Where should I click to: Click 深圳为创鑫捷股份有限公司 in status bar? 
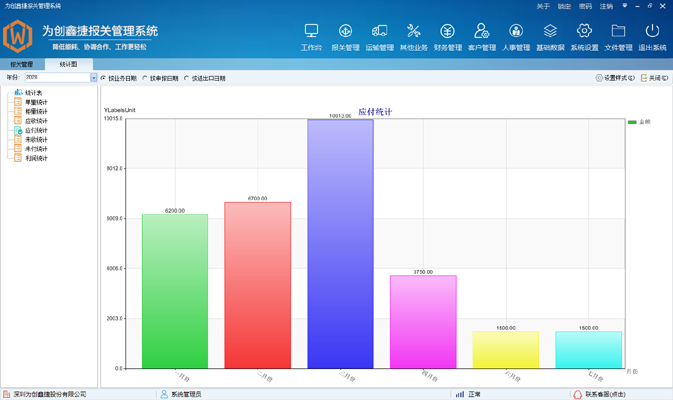[50, 394]
